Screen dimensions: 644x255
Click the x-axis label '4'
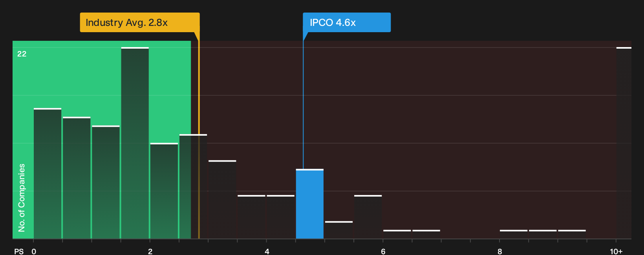(x=267, y=251)
